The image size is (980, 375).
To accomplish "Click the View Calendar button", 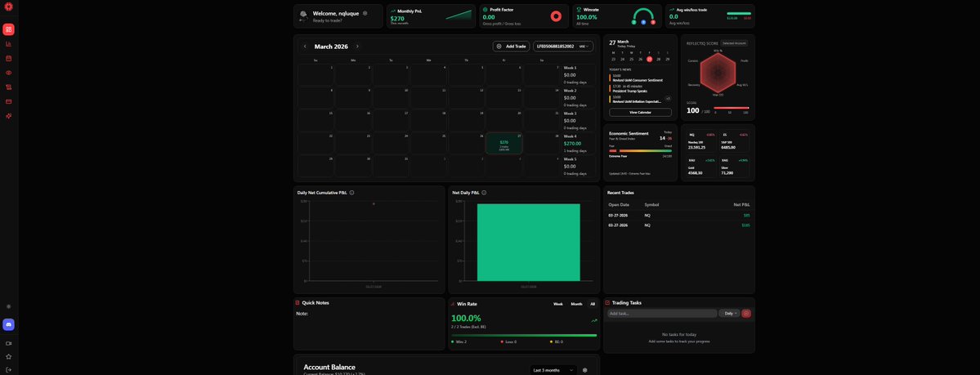I will [x=640, y=113].
